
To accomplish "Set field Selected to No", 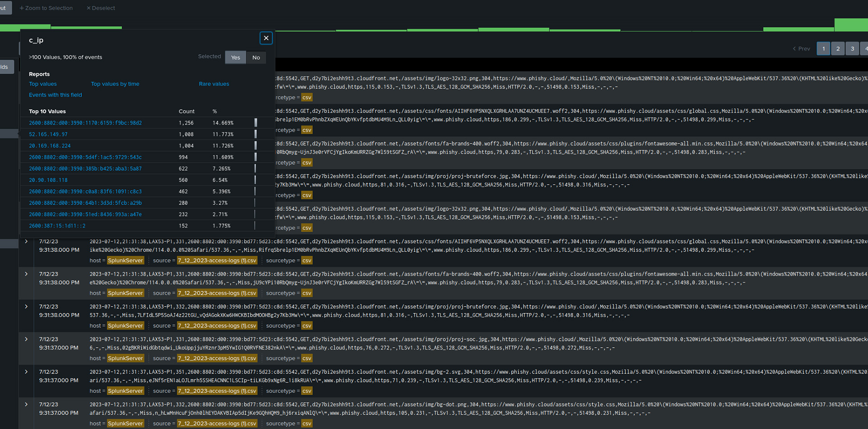I will point(256,57).
